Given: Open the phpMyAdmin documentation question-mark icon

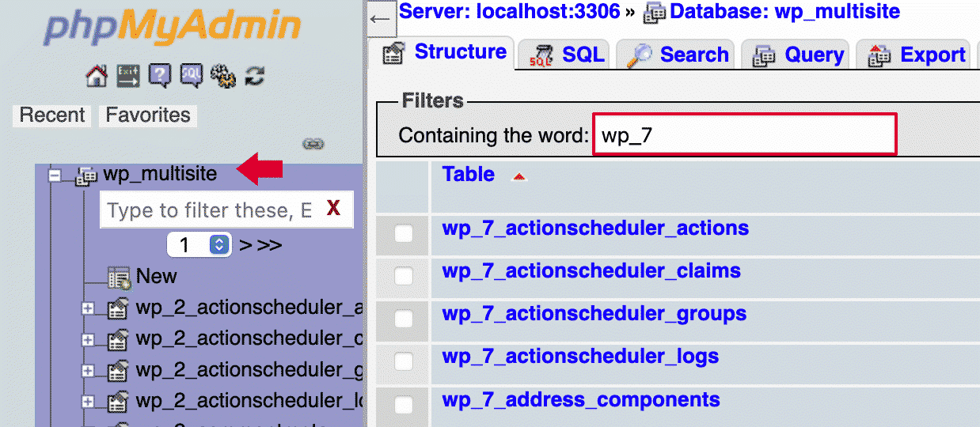Looking at the screenshot, I should click(159, 76).
